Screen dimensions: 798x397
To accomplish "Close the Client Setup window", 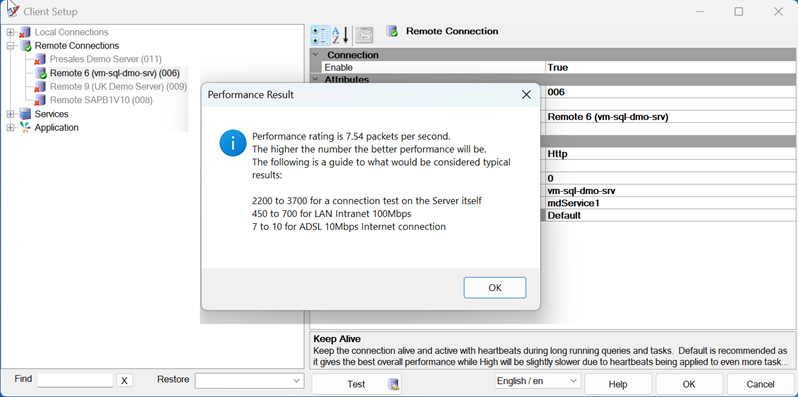I will (778, 11).
